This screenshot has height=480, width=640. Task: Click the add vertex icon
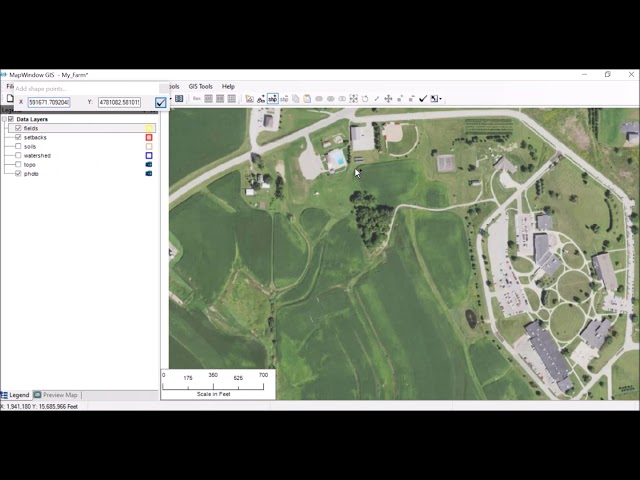pyautogui.click(x=400, y=99)
